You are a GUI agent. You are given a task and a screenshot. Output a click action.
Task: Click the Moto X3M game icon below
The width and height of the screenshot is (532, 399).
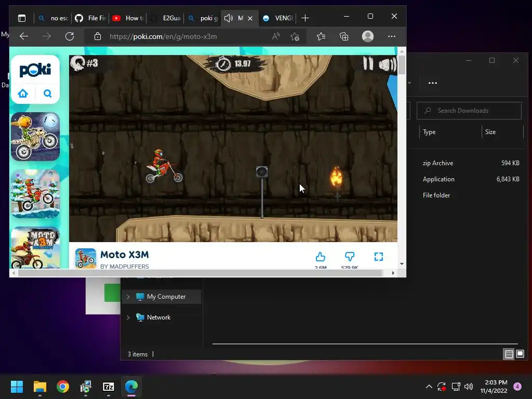[86, 258]
